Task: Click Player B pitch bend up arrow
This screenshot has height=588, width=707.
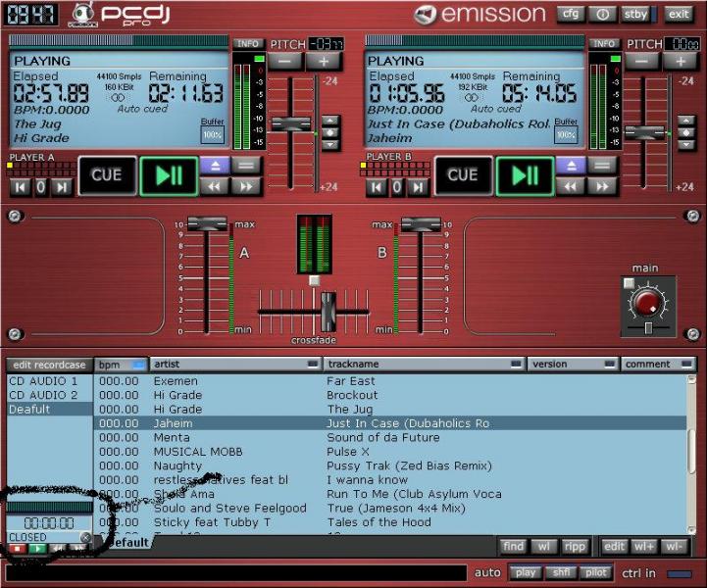Action: (686, 121)
